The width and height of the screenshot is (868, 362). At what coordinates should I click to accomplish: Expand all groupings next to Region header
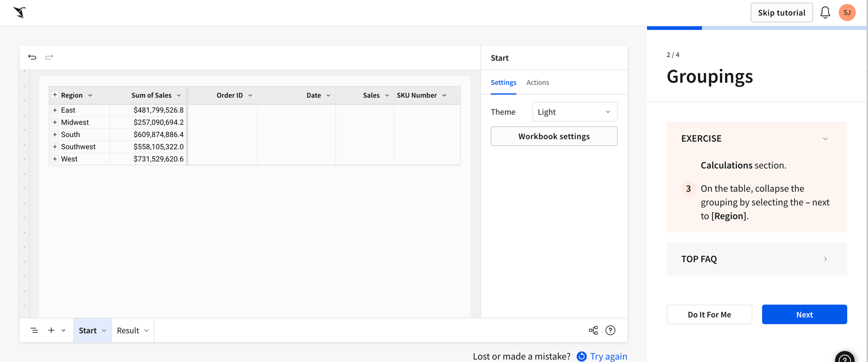[x=55, y=95]
